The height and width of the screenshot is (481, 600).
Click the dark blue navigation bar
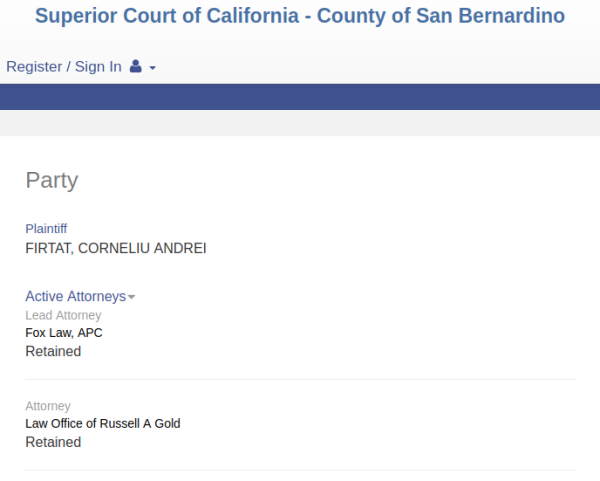pyautogui.click(x=300, y=97)
